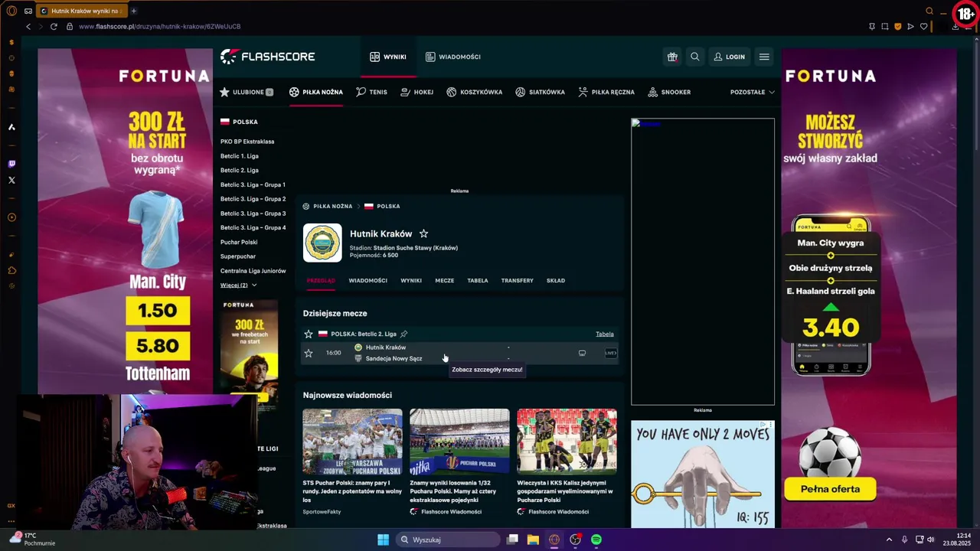This screenshot has width=980, height=551.
Task: Open Puchar Polski in sidebar
Action: point(239,242)
